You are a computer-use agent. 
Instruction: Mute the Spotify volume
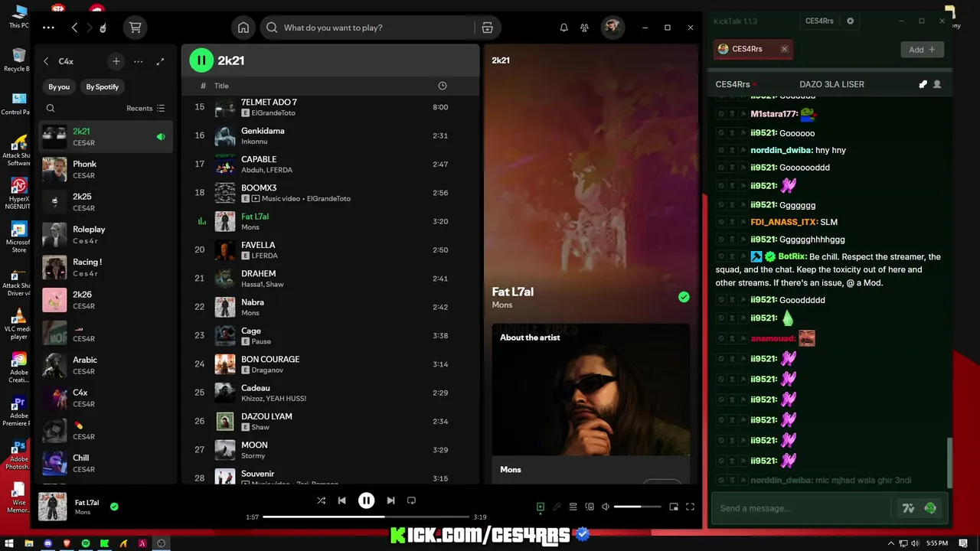[x=606, y=507]
